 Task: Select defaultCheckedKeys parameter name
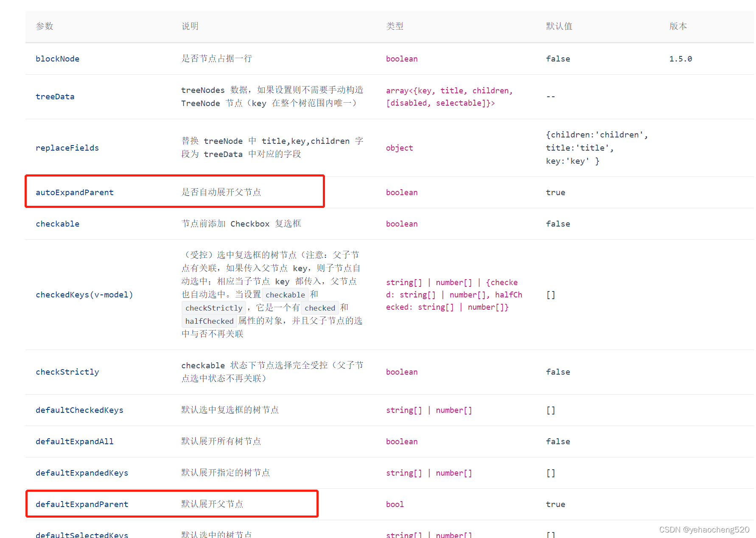(79, 410)
